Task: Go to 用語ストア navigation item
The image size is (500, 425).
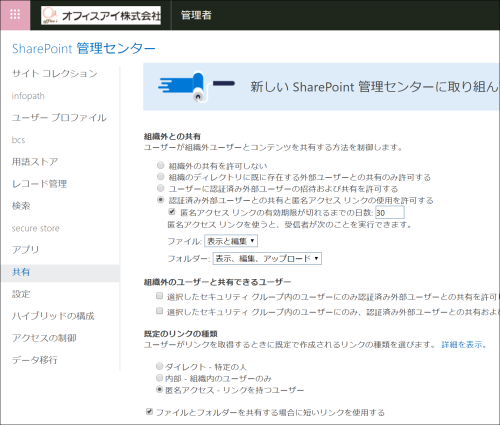Action: [35, 162]
